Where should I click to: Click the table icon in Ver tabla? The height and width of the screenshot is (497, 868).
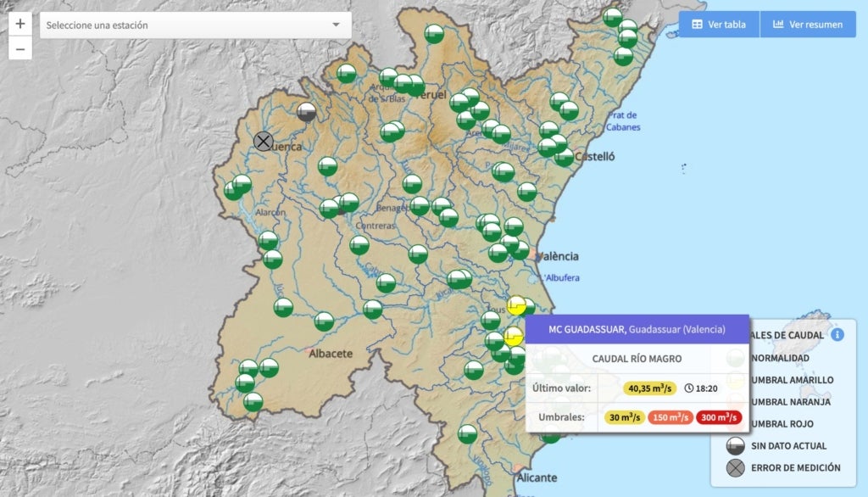click(x=697, y=25)
